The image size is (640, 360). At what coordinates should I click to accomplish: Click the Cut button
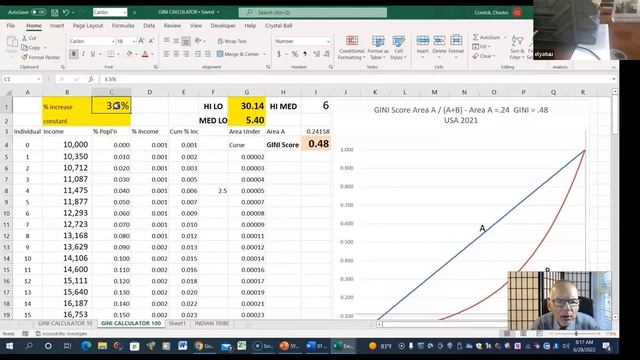(29, 38)
